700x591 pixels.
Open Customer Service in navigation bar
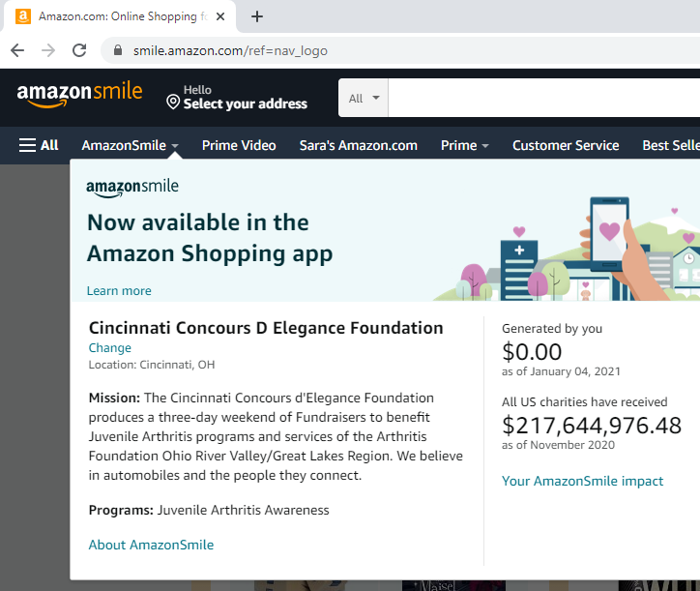coord(566,145)
